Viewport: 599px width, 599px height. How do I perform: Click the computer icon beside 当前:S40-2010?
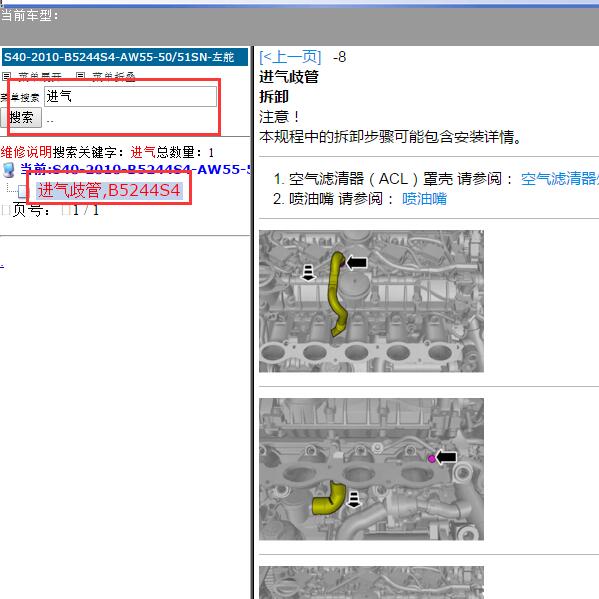point(8,170)
